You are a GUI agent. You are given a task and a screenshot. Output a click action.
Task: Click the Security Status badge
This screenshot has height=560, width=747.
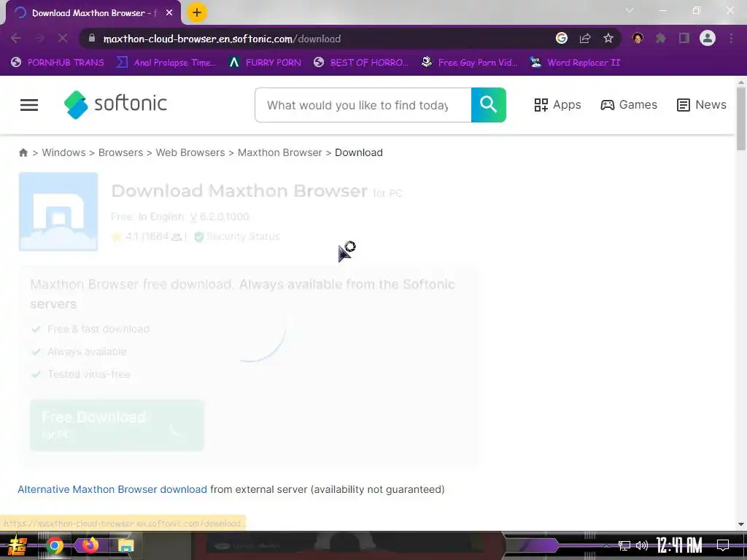(x=237, y=237)
